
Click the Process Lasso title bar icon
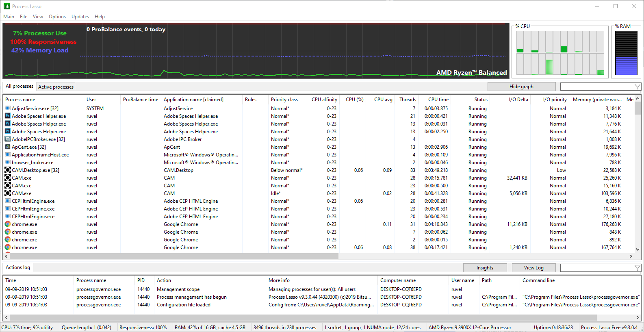point(7,6)
